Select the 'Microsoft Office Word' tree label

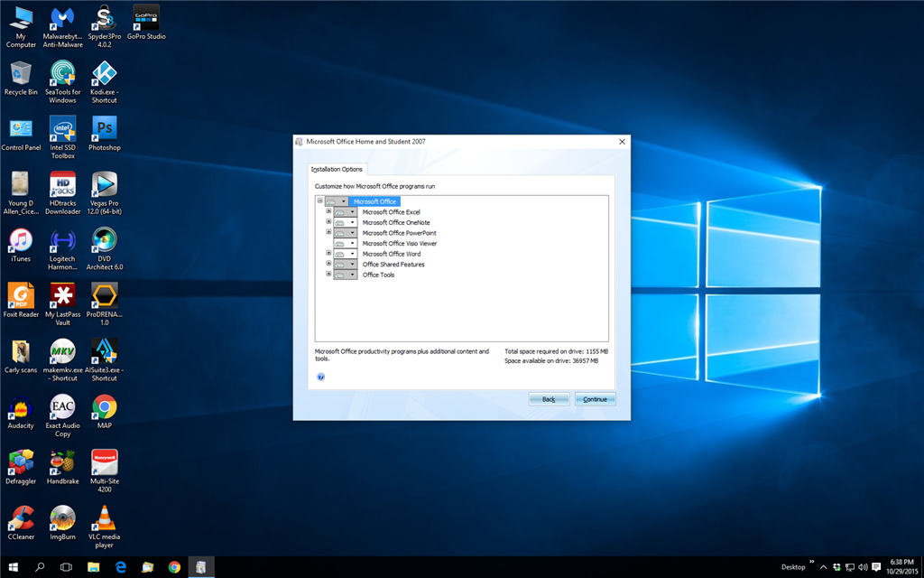point(392,254)
